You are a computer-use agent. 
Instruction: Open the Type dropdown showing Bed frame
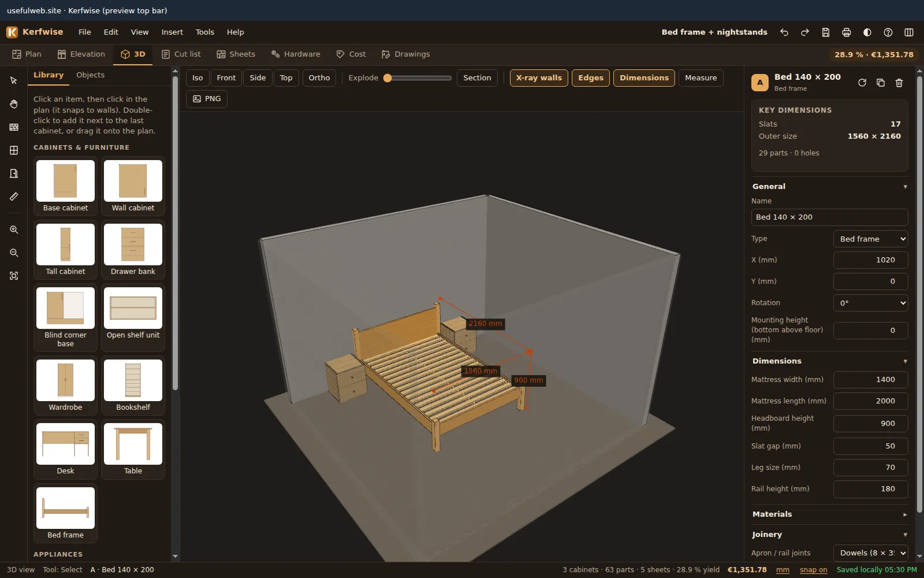coord(870,239)
